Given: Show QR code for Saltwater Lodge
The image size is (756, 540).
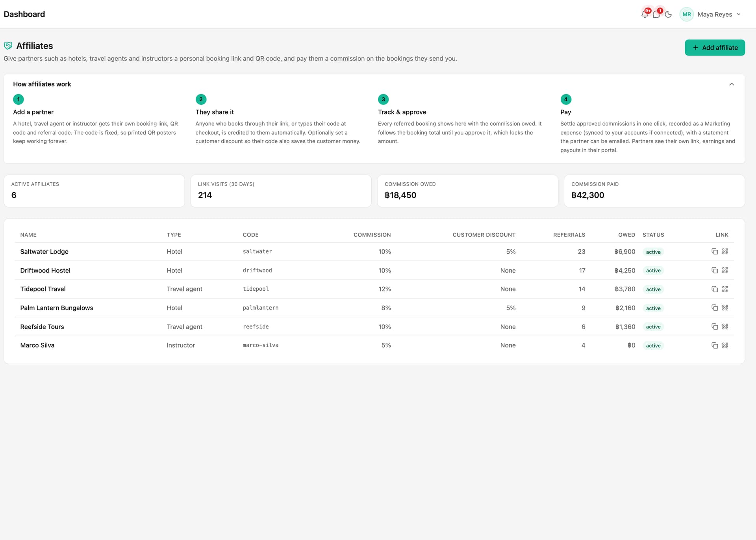Looking at the screenshot, I should point(725,251).
